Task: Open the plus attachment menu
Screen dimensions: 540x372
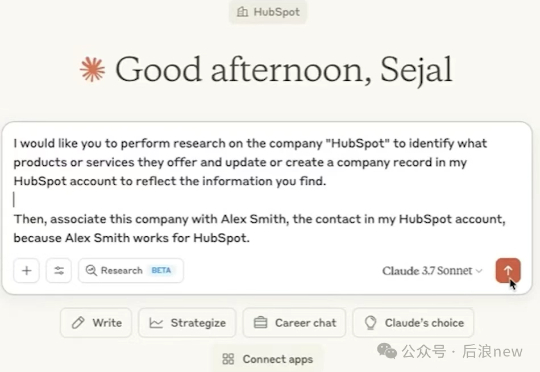Action: tap(27, 270)
